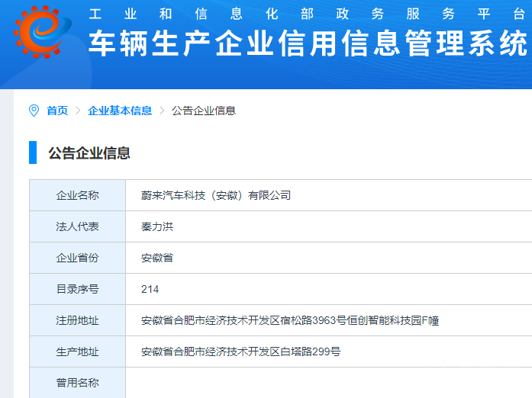Select province value 安徽省
The height and width of the screenshot is (398, 532).
157,258
